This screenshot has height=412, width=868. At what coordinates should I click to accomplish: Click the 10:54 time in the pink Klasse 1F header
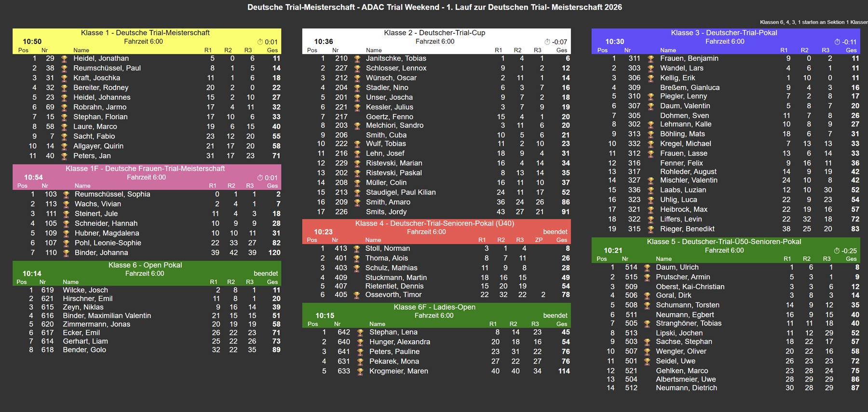(x=33, y=178)
